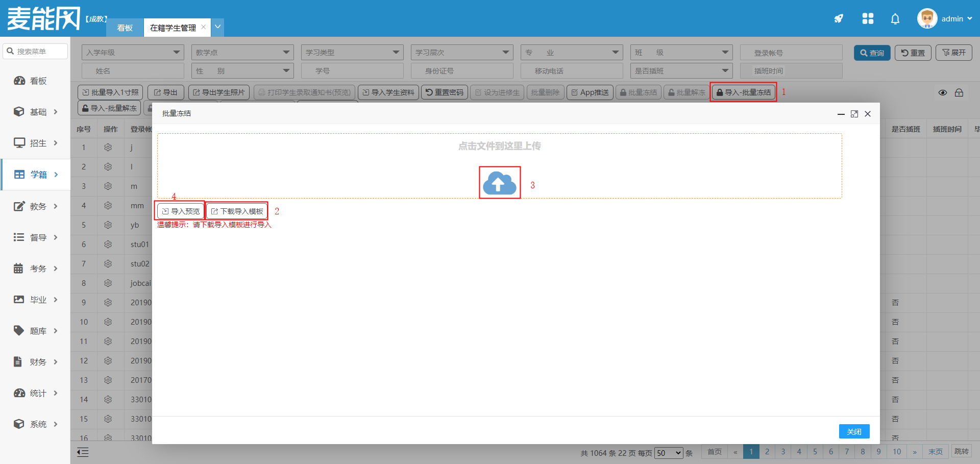The height and width of the screenshot is (464, 980).
Task: Open the 入学年级 dropdown
Action: click(x=133, y=53)
